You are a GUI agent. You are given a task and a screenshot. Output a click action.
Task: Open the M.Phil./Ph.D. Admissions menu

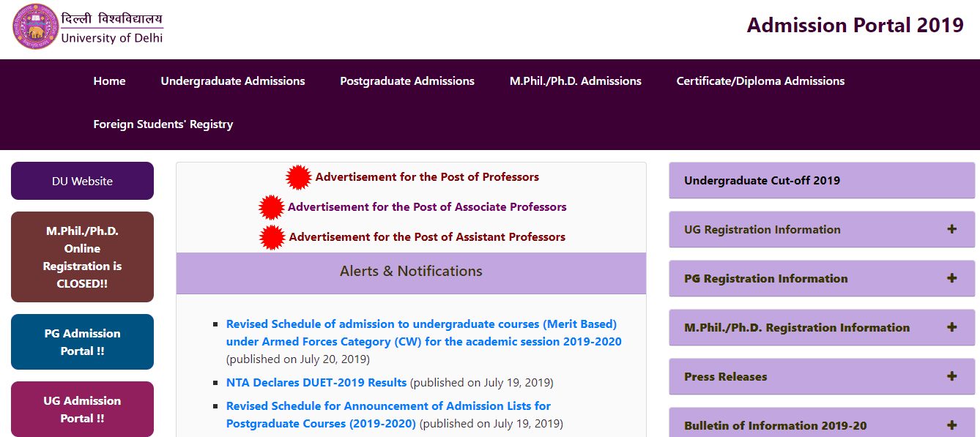click(x=574, y=81)
